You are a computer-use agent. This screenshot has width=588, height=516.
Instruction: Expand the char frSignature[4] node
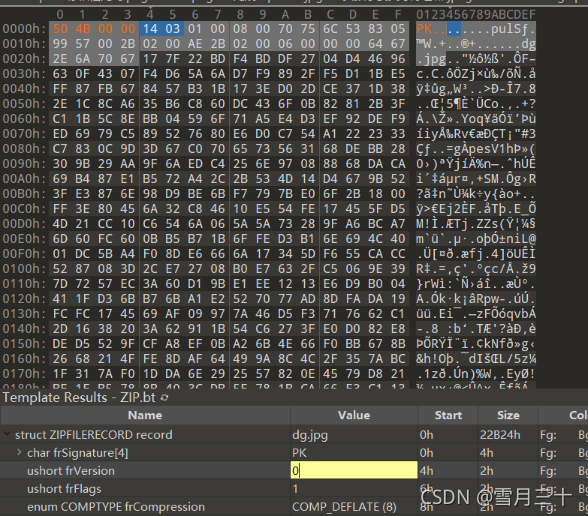point(19,453)
